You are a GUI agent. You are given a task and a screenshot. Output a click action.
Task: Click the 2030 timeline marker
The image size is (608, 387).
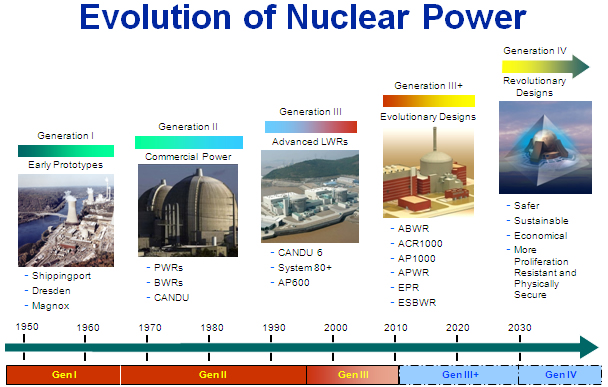[520, 328]
